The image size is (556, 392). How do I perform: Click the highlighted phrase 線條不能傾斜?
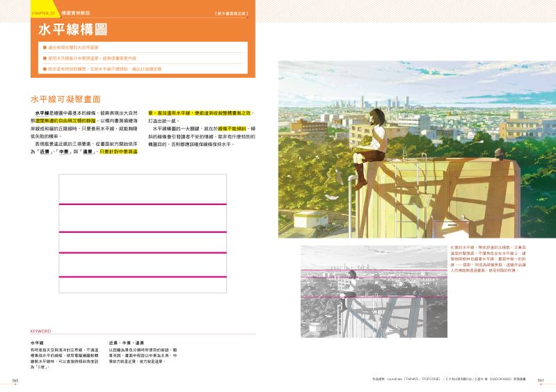[x=232, y=129]
